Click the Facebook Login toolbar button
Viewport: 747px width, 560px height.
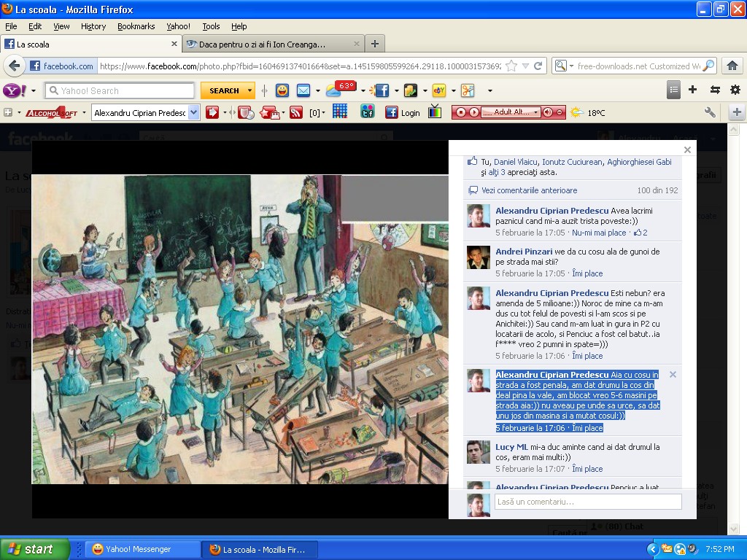[403, 112]
